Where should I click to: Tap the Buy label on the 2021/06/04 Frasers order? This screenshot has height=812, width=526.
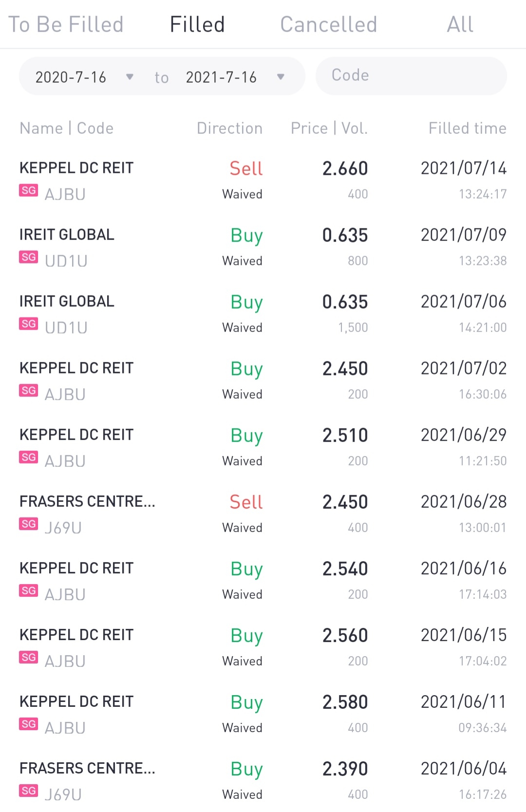(x=246, y=769)
